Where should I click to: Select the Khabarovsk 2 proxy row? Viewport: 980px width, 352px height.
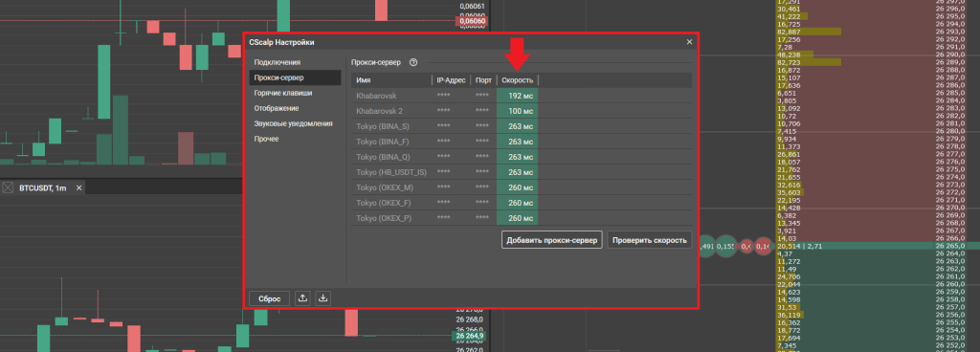522,110
